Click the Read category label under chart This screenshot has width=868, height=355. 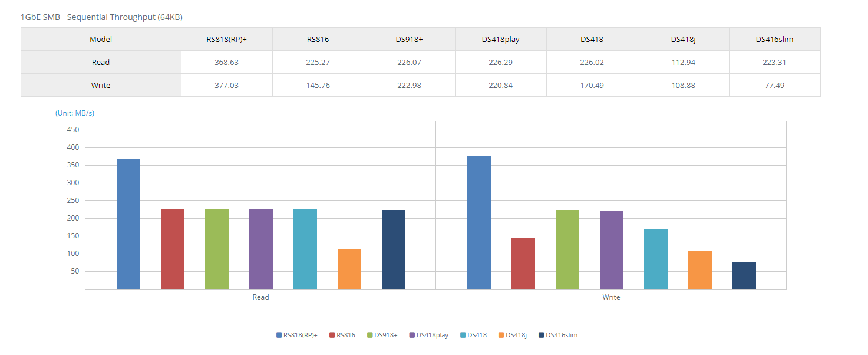260,297
